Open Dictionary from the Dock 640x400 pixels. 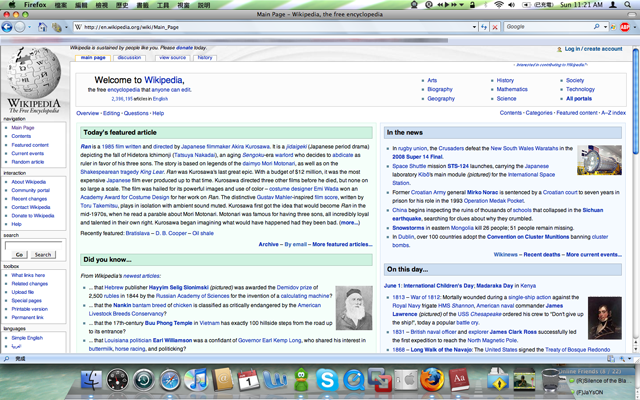(x=459, y=380)
